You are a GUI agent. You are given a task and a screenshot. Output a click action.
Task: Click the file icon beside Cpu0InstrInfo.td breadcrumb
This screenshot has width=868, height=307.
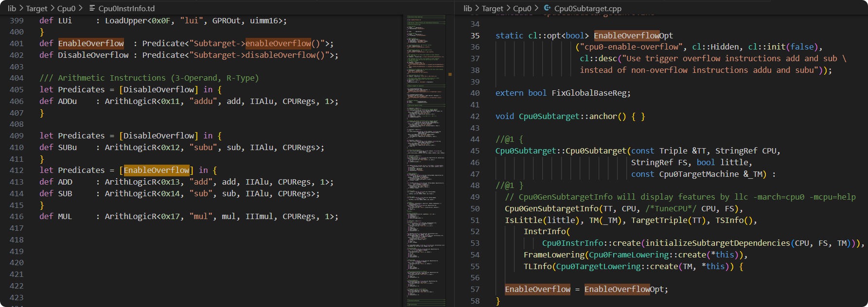pos(92,8)
